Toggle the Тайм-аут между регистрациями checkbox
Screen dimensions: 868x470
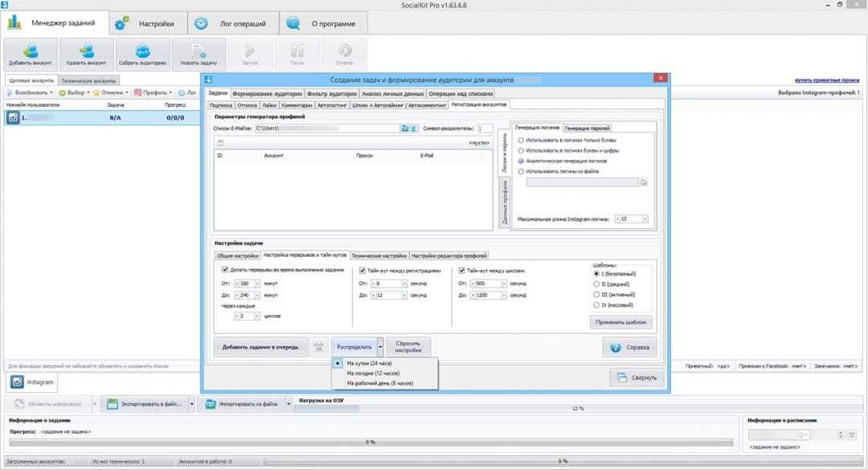pyautogui.click(x=362, y=271)
